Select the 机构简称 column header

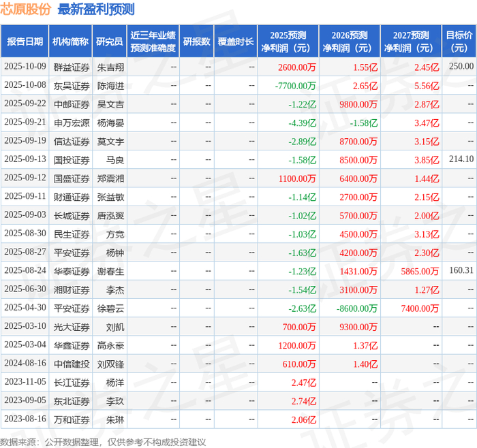pyautogui.click(x=71, y=42)
